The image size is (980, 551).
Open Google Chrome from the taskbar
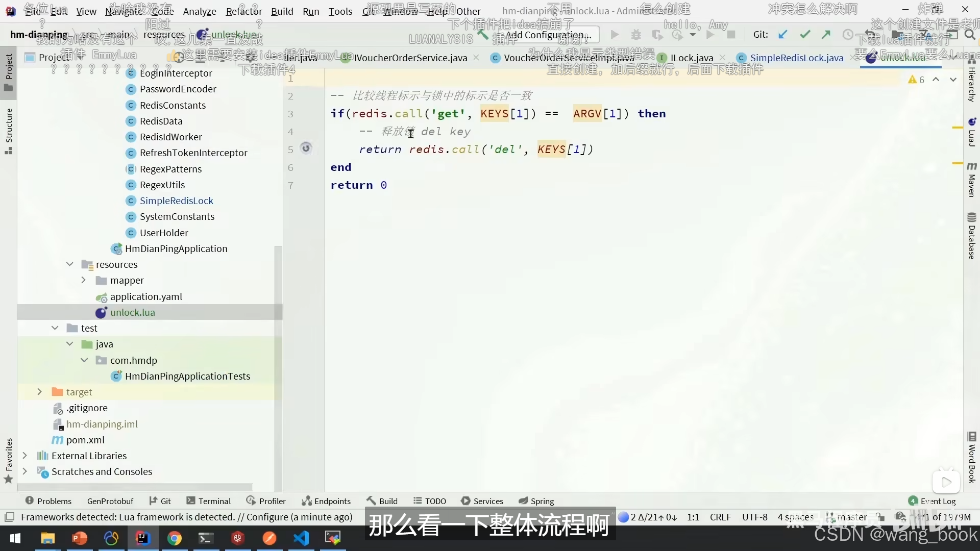[x=175, y=538]
